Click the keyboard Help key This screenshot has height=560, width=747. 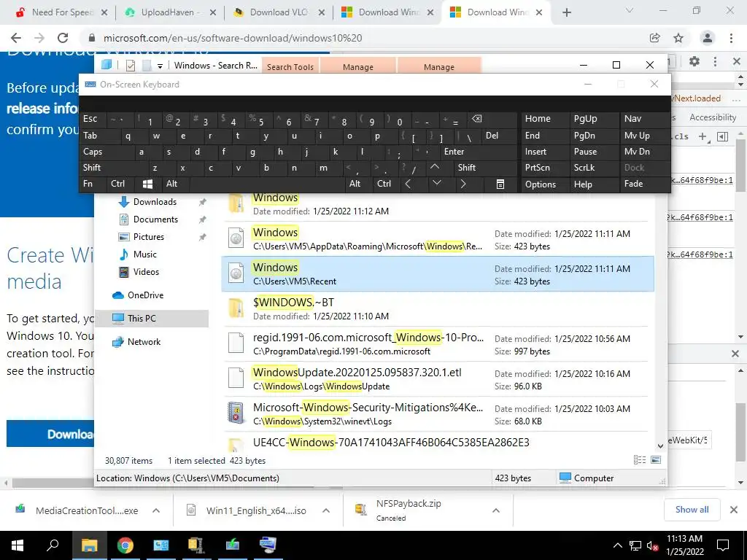tap(583, 184)
